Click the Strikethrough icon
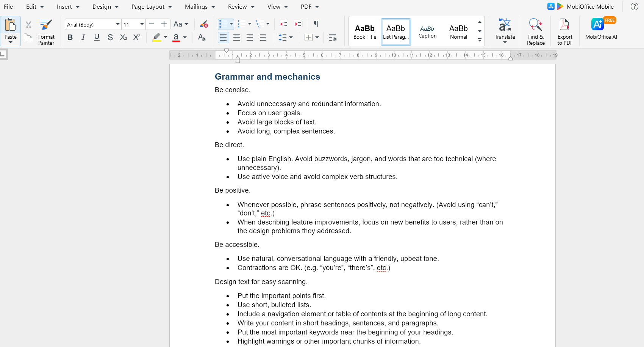This screenshot has width=644, height=347. (110, 37)
